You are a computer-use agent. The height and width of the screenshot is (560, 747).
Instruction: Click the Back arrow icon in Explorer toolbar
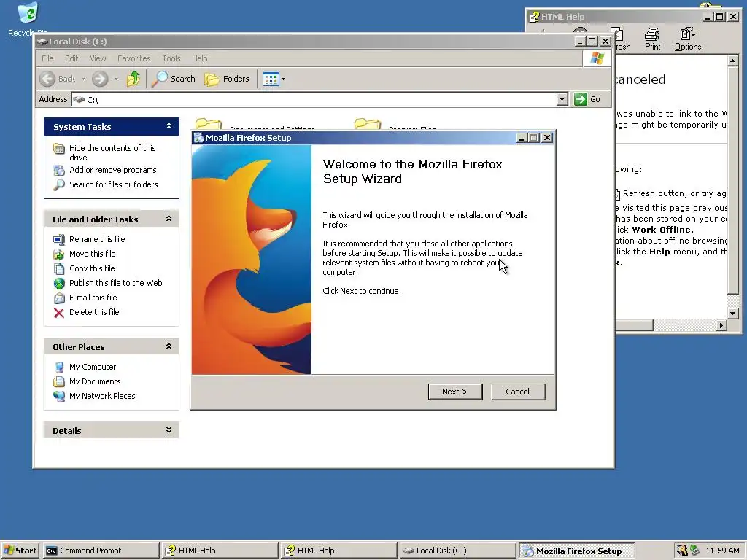pos(47,79)
